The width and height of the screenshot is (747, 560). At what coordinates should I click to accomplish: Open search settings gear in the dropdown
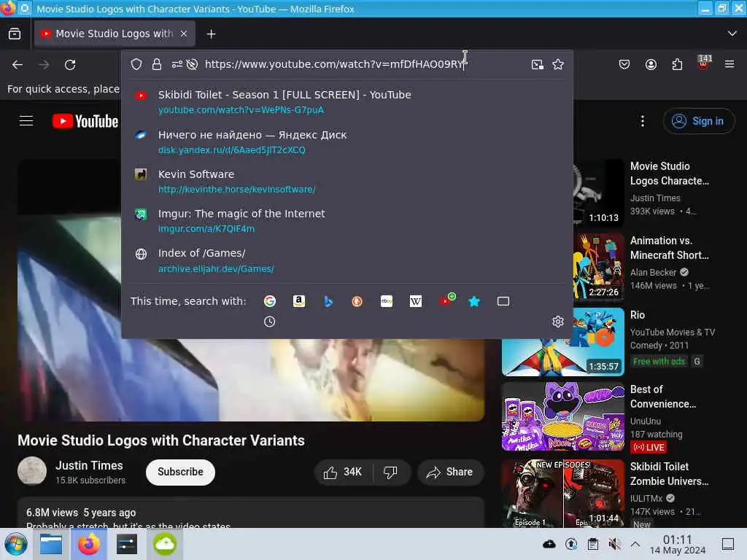tap(558, 322)
